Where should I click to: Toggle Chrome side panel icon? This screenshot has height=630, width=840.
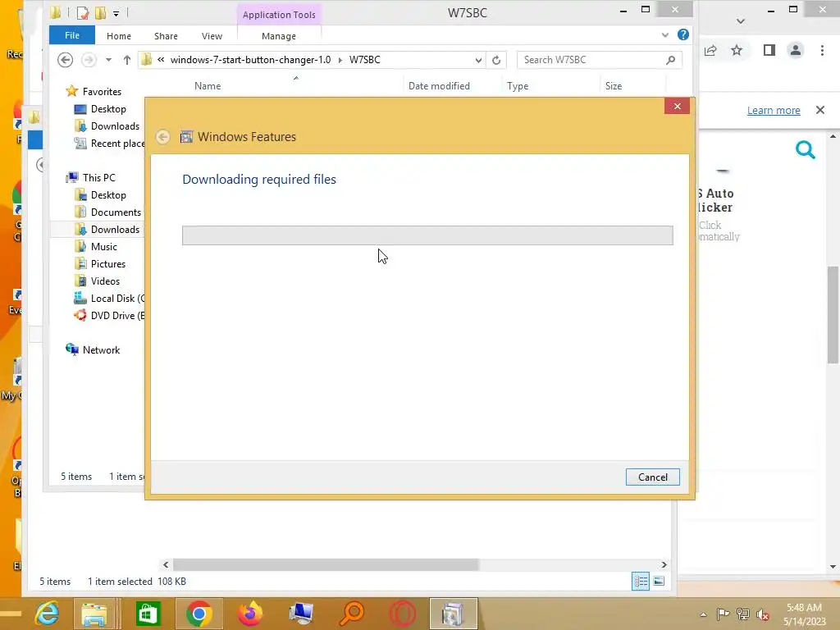pyautogui.click(x=769, y=50)
